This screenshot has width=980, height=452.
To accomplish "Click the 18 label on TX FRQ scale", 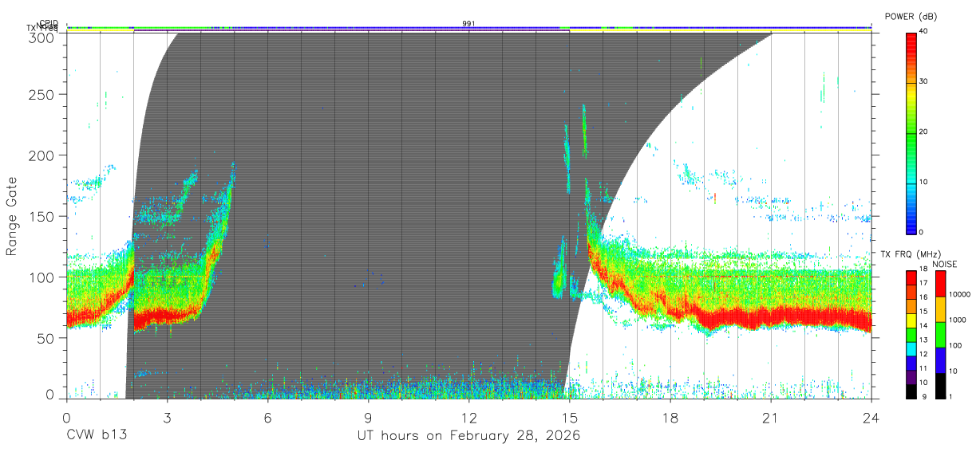I will click(923, 269).
